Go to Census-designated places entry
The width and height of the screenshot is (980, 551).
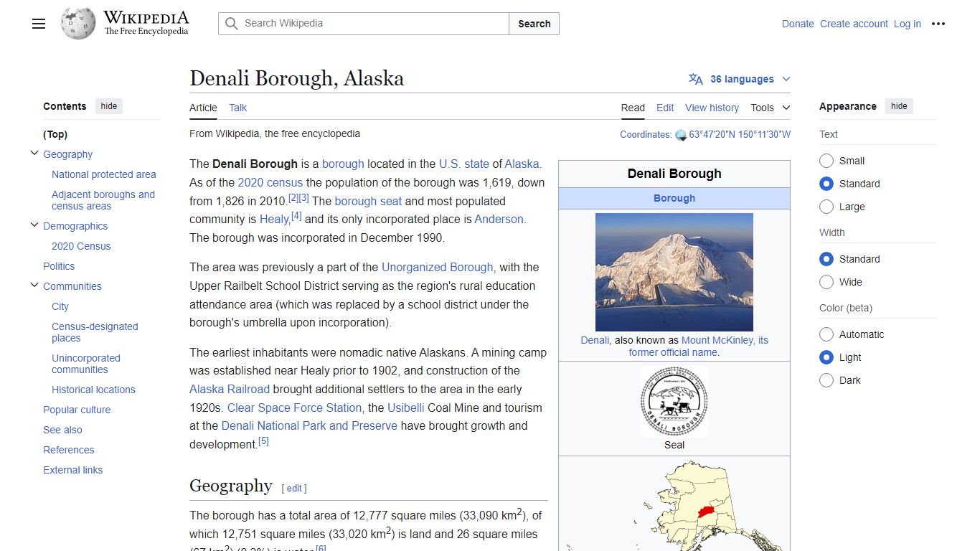95,332
